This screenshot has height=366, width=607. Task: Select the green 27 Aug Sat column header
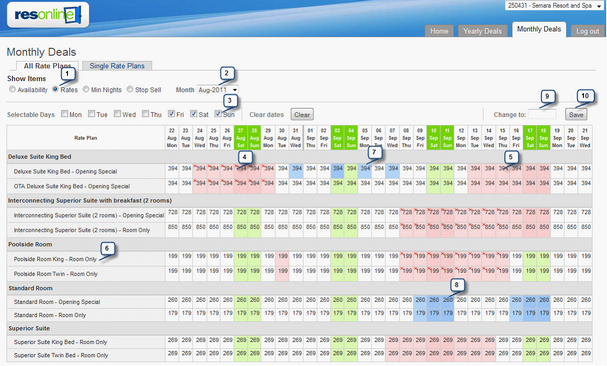pos(241,138)
